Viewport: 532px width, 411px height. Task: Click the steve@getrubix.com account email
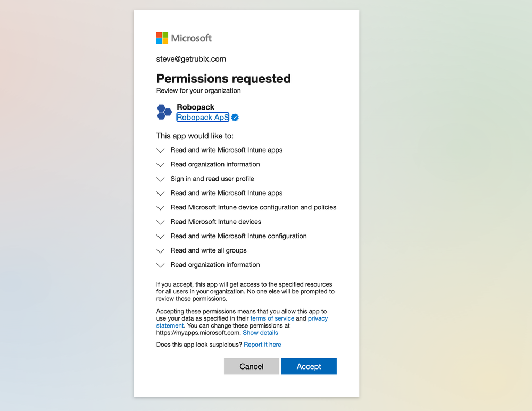click(191, 59)
